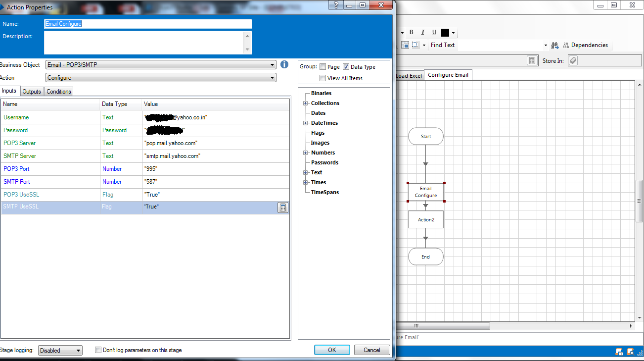Click the SMTP Server value "smtp.mail.yahoo.com"

point(172,156)
